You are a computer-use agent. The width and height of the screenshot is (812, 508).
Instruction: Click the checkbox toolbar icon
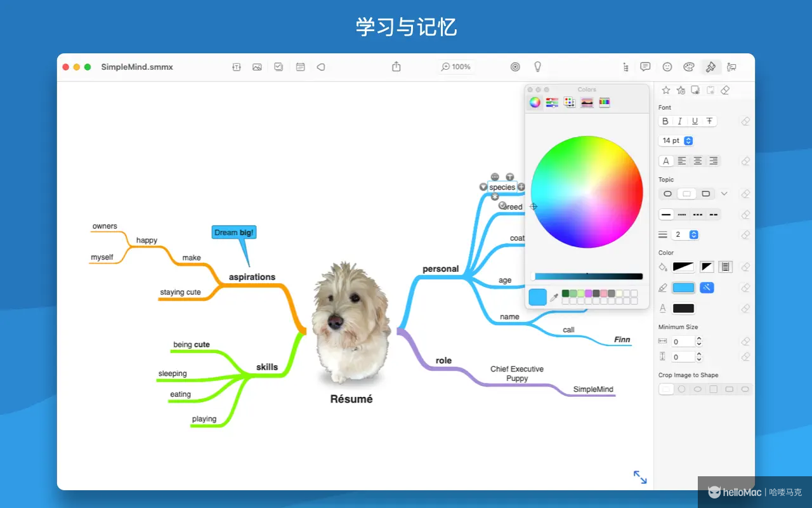[278, 67]
